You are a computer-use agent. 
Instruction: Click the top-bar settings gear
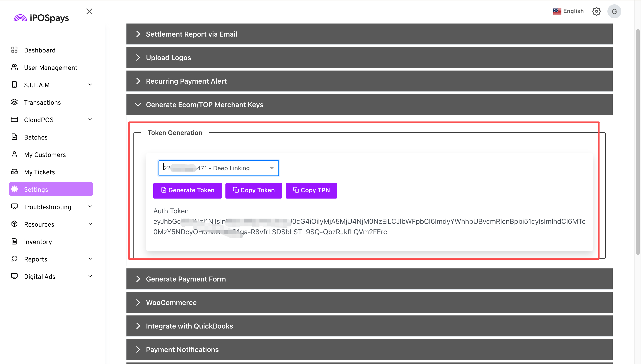point(597,11)
